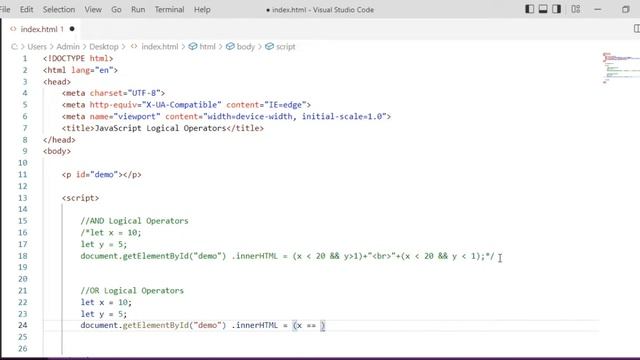Viewport: 640px width, 360px height.
Task: Restore down the Visual Studio Code window
Action: coord(626,9)
